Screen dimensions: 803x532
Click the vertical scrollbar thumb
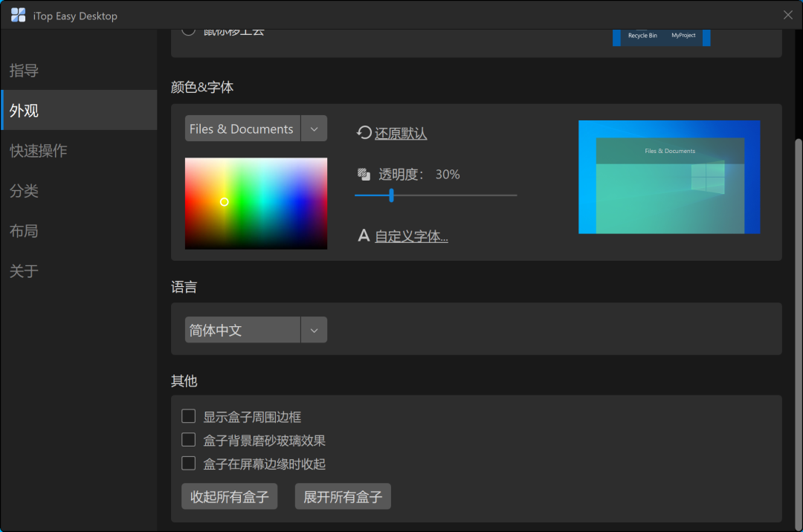click(799, 335)
